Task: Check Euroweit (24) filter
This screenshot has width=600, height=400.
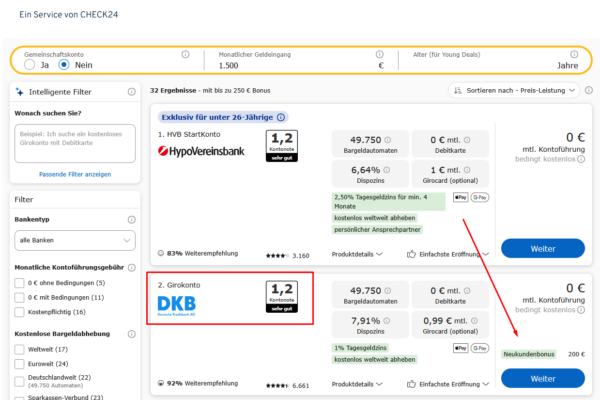Action: (x=19, y=364)
